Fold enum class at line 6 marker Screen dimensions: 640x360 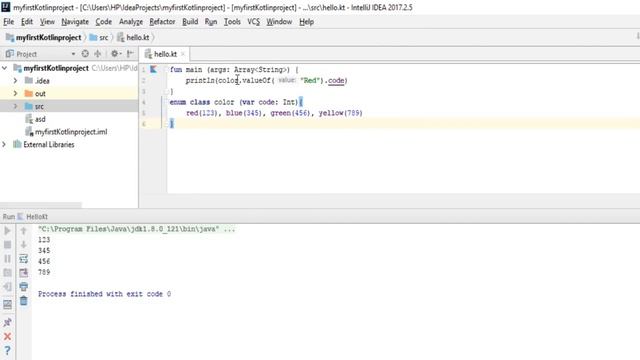(165, 124)
